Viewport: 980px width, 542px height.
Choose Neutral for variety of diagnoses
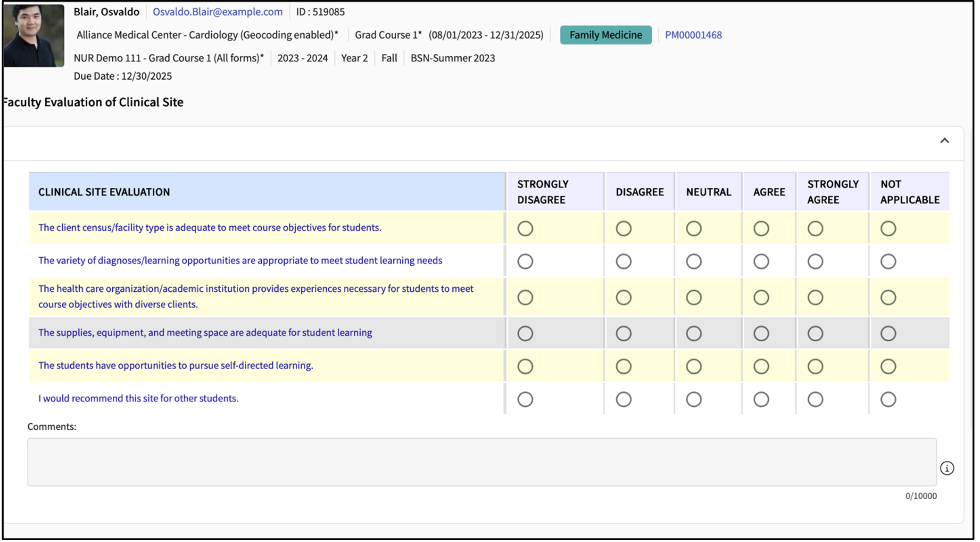pyautogui.click(x=693, y=262)
